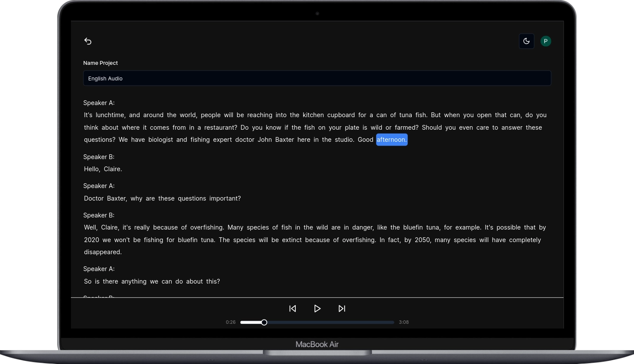Image resolution: width=634 pixels, height=364 pixels.
Task: Select the word "biologist" in the transcript
Action: 160,140
